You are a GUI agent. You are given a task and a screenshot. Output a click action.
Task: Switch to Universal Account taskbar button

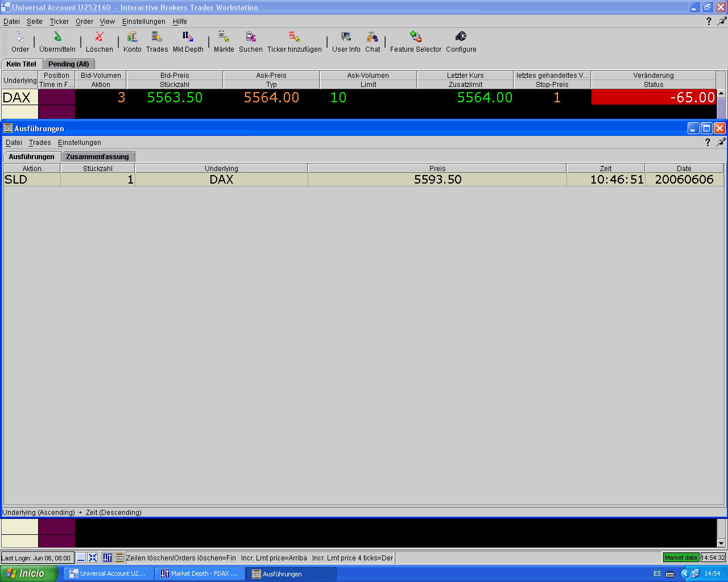pos(109,573)
